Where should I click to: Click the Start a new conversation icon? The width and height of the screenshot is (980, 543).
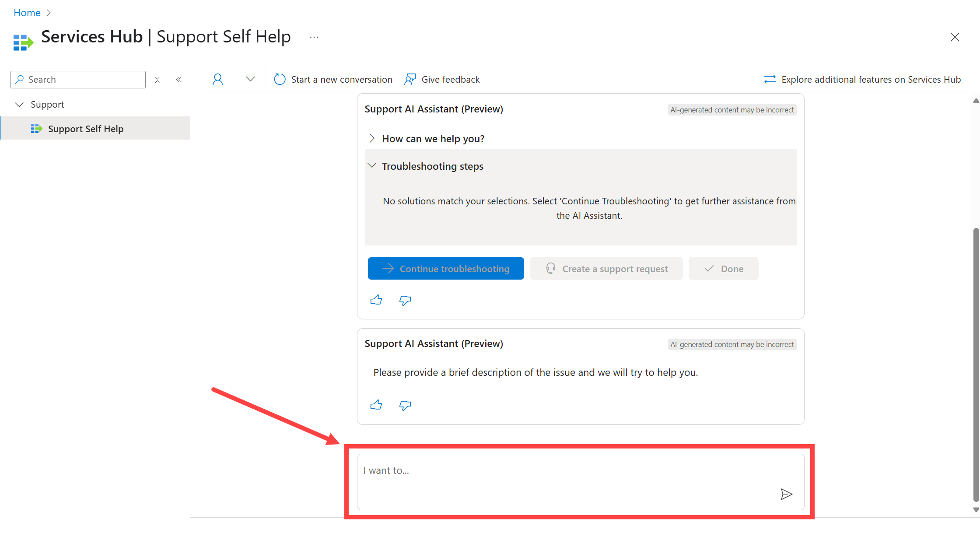(x=280, y=80)
